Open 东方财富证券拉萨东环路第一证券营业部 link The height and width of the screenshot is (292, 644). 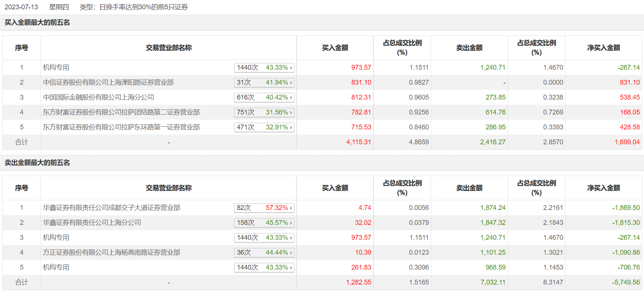(x=121, y=127)
